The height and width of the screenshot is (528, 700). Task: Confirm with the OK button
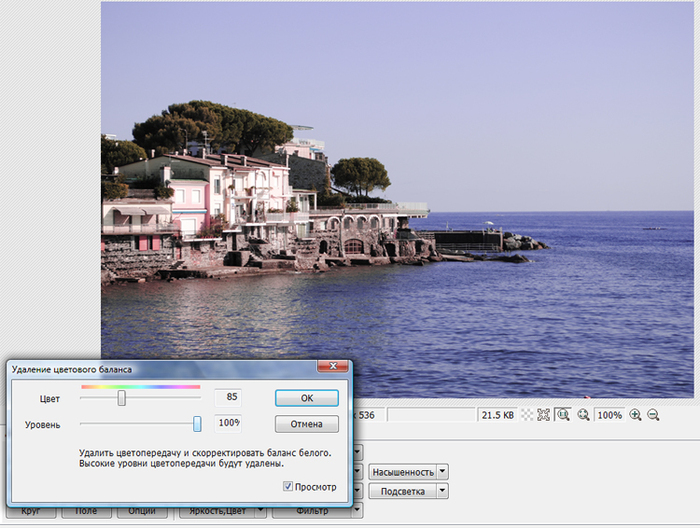(307, 398)
